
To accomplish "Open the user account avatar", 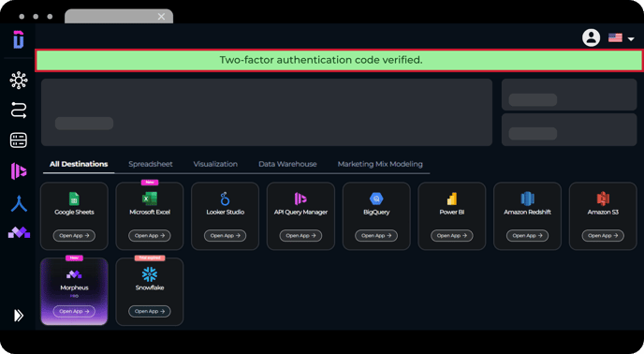I will tap(591, 37).
